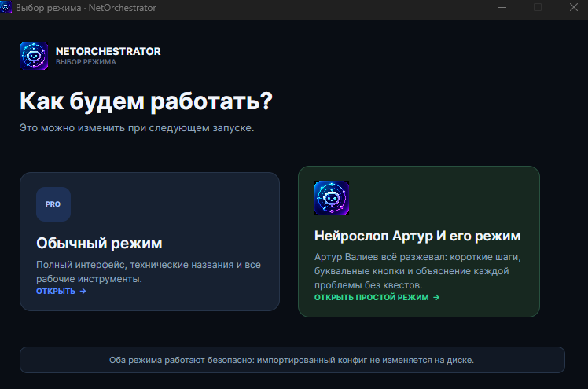Click the description Полный интерфейс, технические названия
Image resolution: width=588 pixels, height=389 pixels.
coord(149,272)
